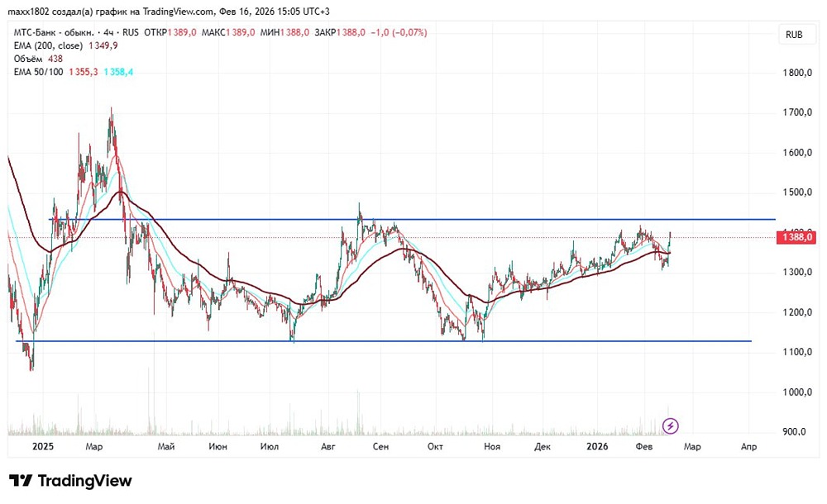The height and width of the screenshot is (504, 827).
Task: Click the Авг month label on time axis
Action: [x=328, y=446]
